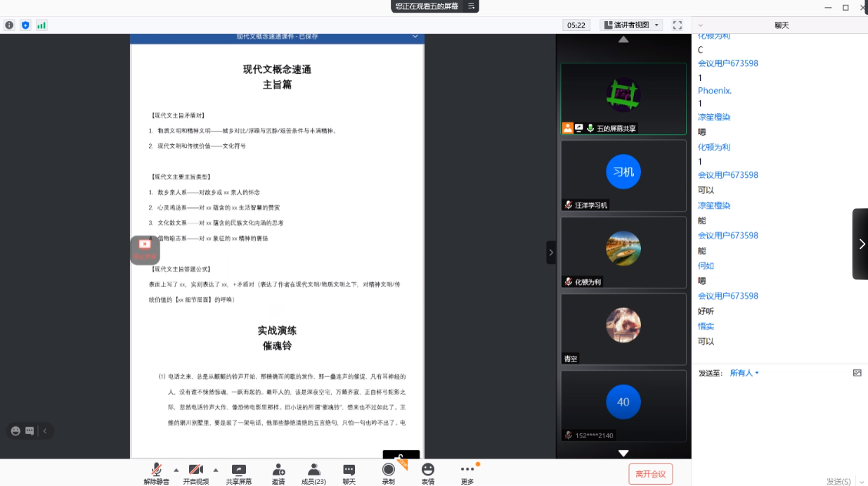Start your camera video
Viewport: 868px width, 486px height.
(x=196, y=470)
